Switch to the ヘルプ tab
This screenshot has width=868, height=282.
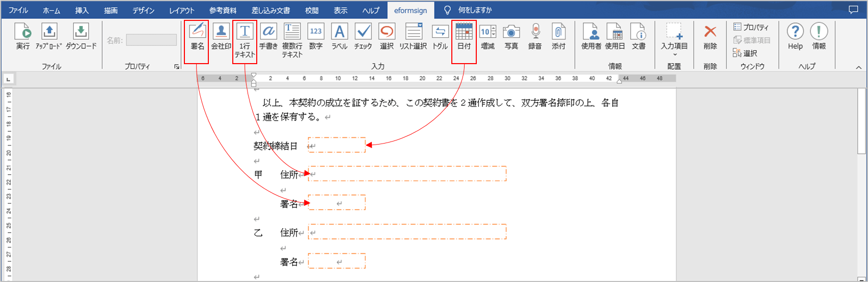tap(371, 10)
